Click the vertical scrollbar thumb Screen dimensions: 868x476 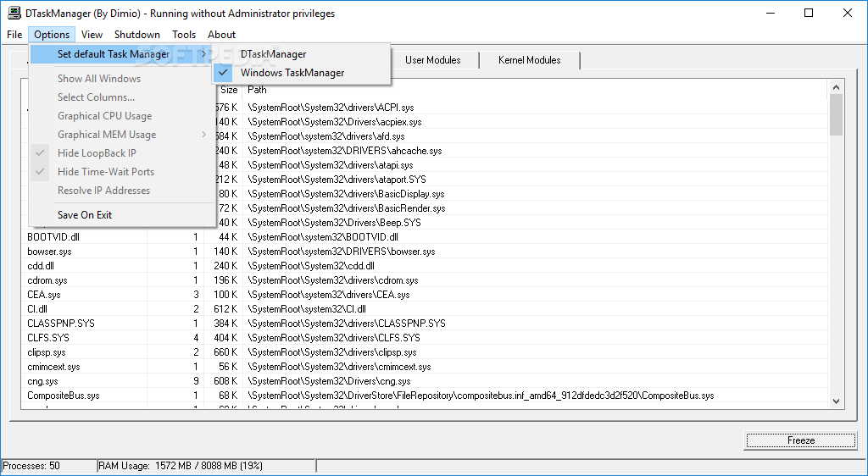pyautogui.click(x=836, y=115)
